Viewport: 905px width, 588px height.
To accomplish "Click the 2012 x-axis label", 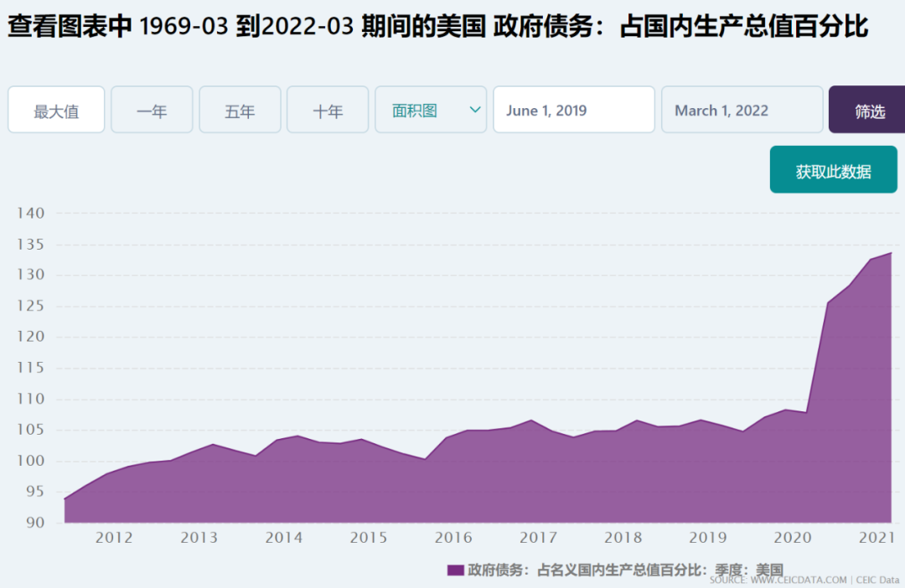I will (x=114, y=538).
